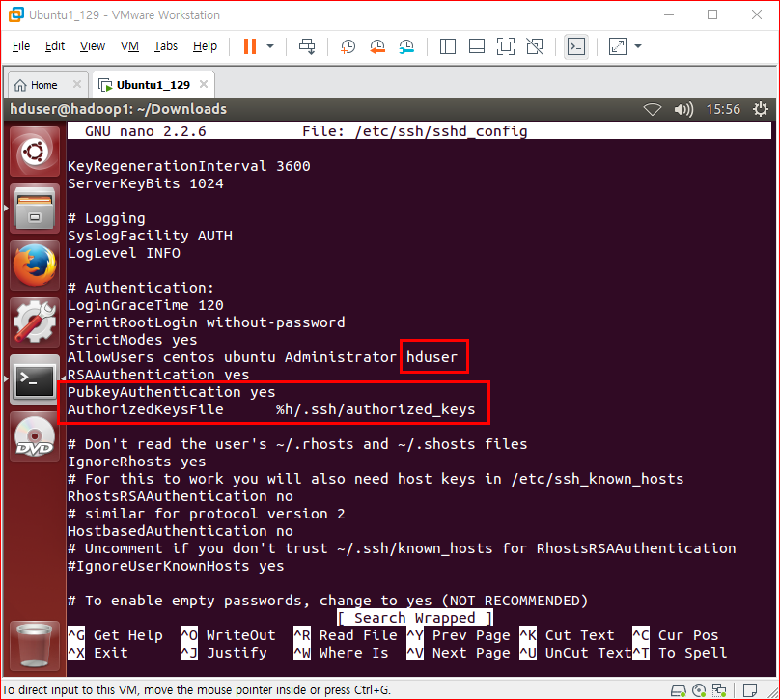Open the Help menu
780x700 pixels.
coord(205,46)
